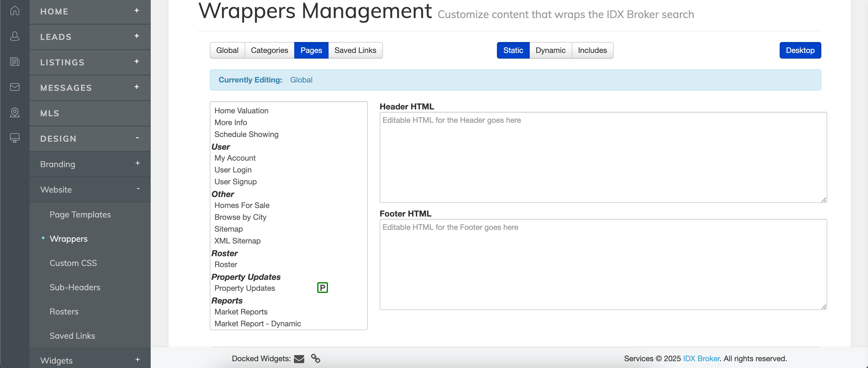Click the green P badge beside Property Updates

click(x=322, y=288)
